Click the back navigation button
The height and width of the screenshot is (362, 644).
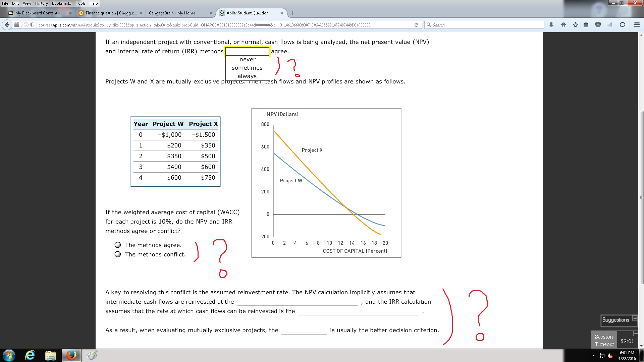coord(6,25)
